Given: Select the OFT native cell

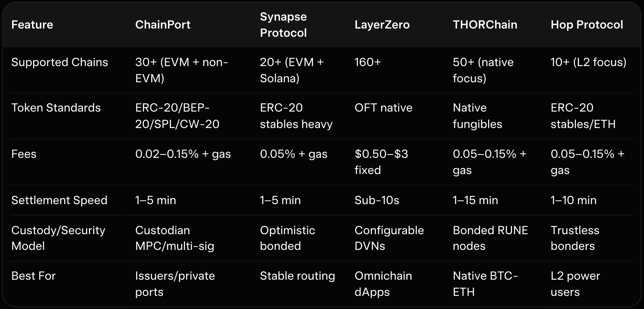Looking at the screenshot, I should 383,108.
